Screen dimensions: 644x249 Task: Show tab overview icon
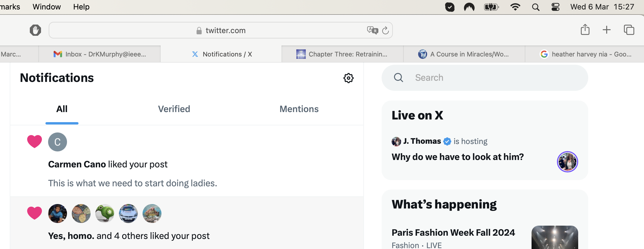tap(629, 30)
